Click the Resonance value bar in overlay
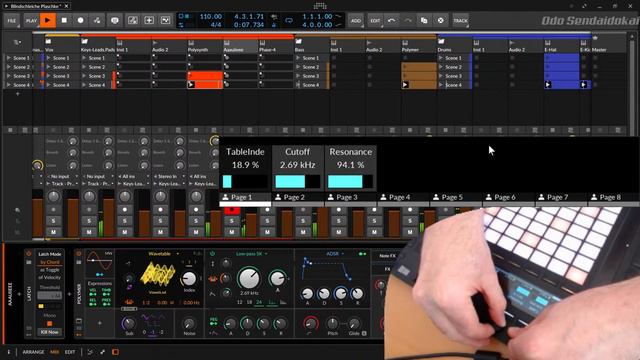The width and height of the screenshot is (640, 360). point(350,181)
